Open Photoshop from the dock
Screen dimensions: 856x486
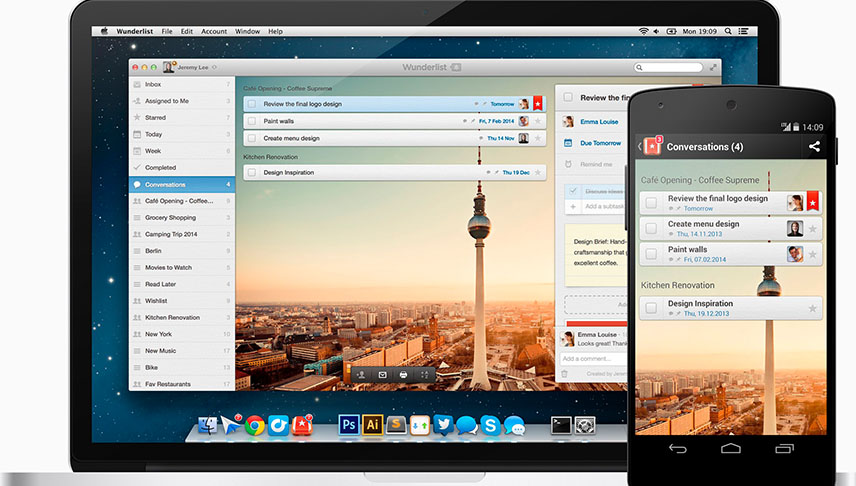tap(348, 424)
